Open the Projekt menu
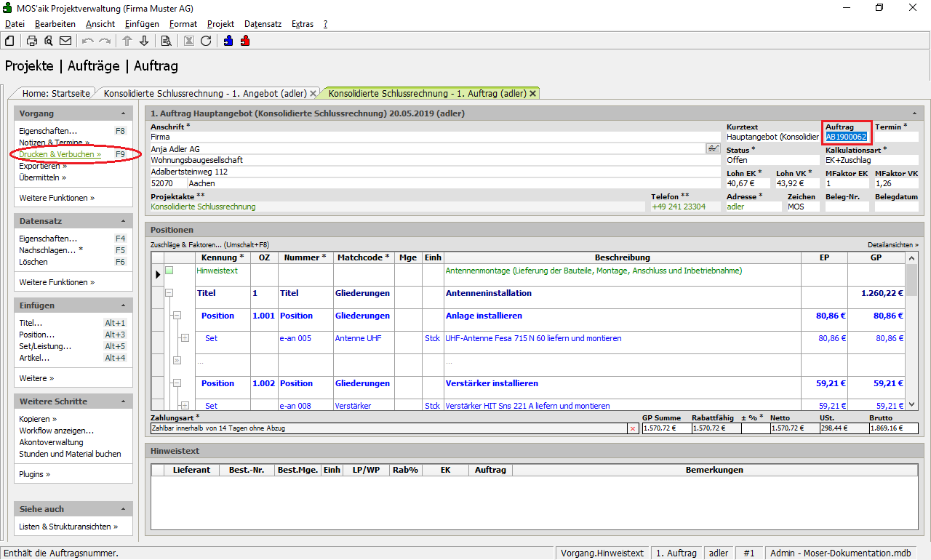 pos(220,24)
